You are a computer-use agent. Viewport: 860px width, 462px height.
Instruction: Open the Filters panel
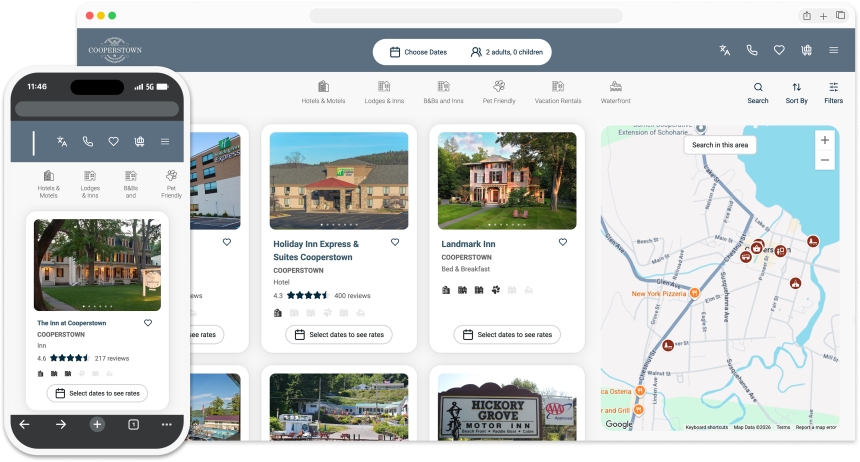tap(834, 93)
